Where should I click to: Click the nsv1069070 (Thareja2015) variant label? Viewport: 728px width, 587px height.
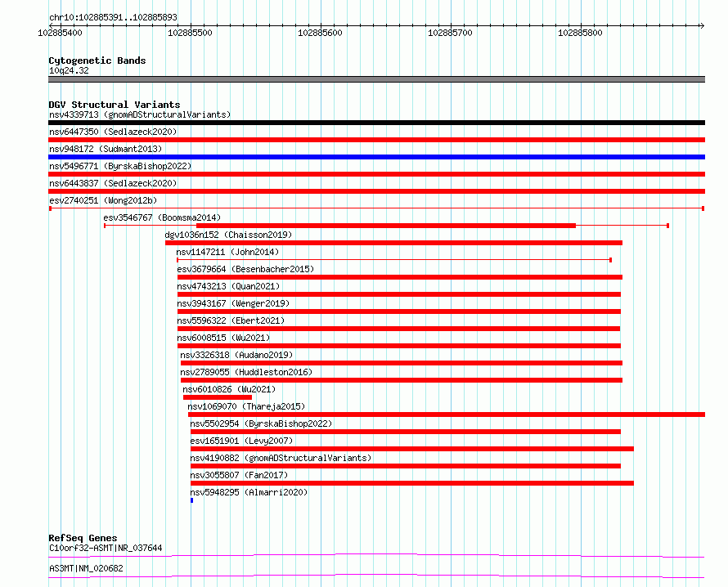click(x=246, y=406)
